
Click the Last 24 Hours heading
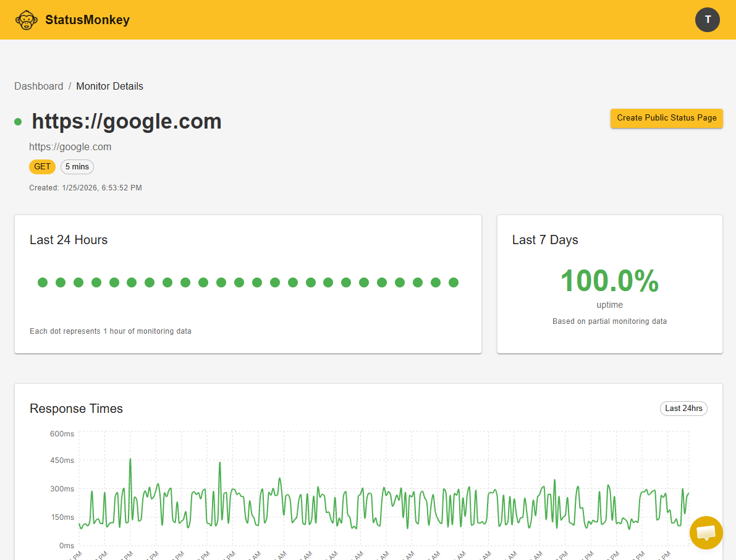coord(69,240)
